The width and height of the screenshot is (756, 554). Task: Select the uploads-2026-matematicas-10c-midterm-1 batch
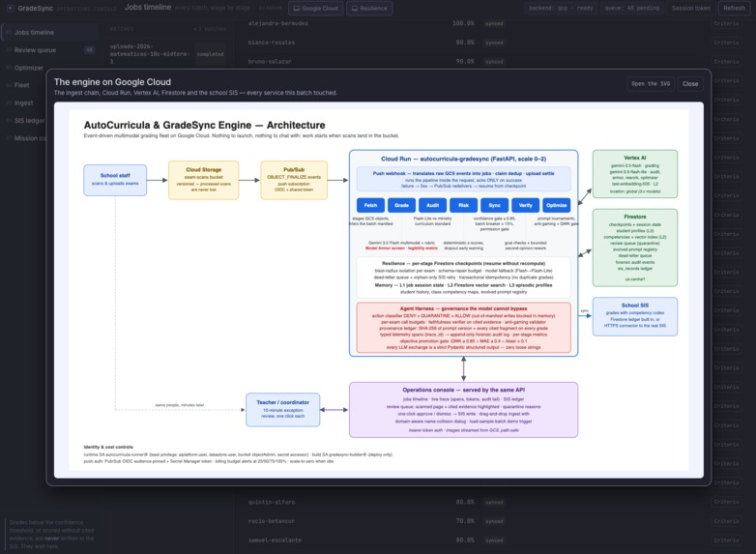click(167, 54)
